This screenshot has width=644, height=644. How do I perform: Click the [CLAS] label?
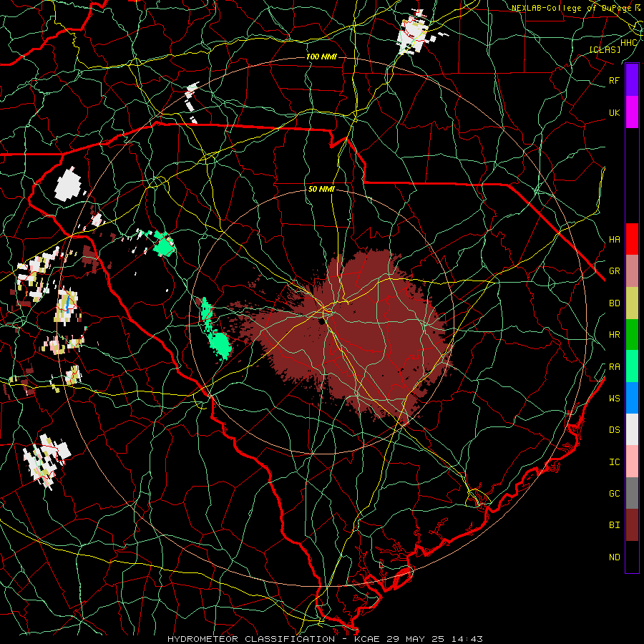click(x=605, y=49)
